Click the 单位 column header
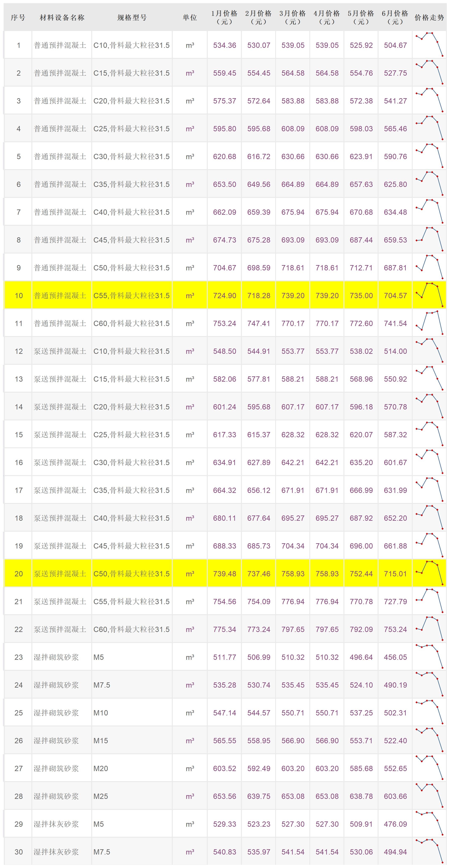Screen dimensions: 450x868 click(x=190, y=17)
